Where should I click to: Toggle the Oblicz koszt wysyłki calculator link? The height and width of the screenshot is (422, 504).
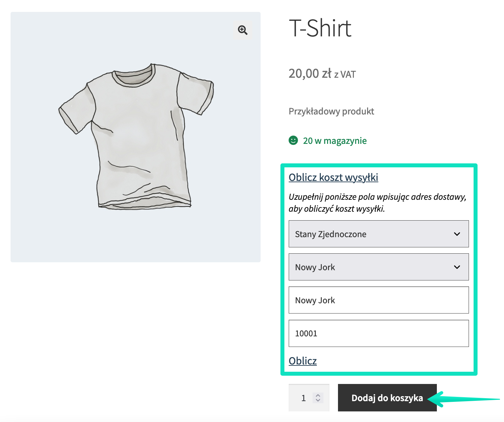[x=333, y=178]
